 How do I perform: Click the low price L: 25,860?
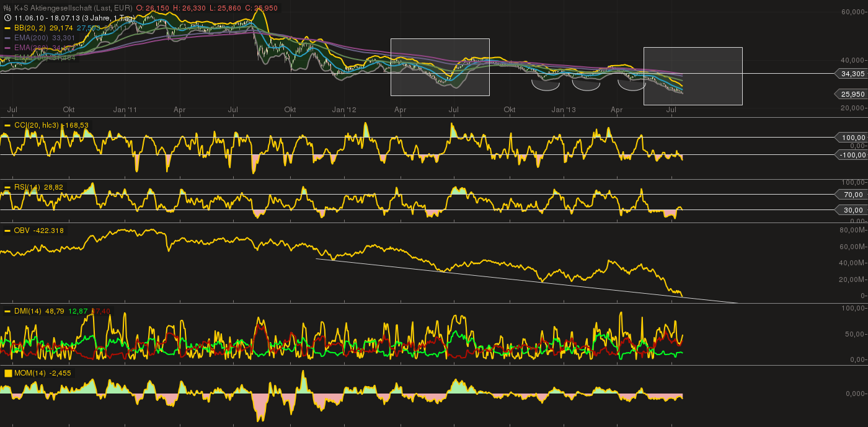point(225,8)
